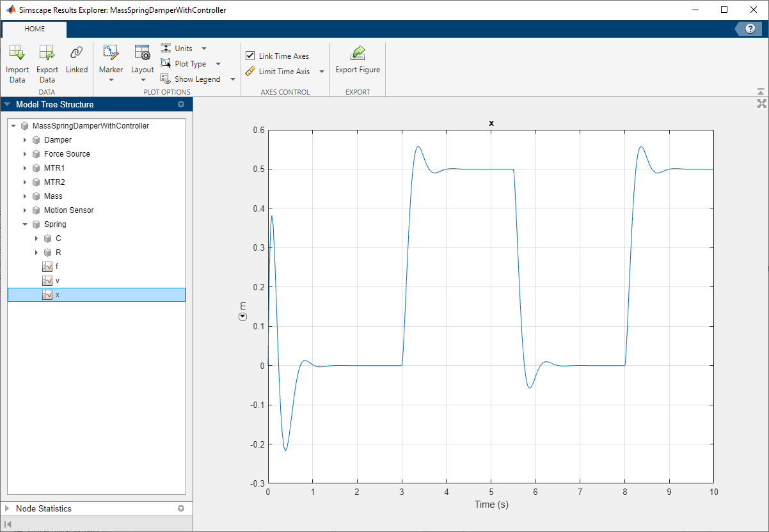The image size is (769, 532).
Task: Click the Linked chain icon
Action: click(76, 53)
